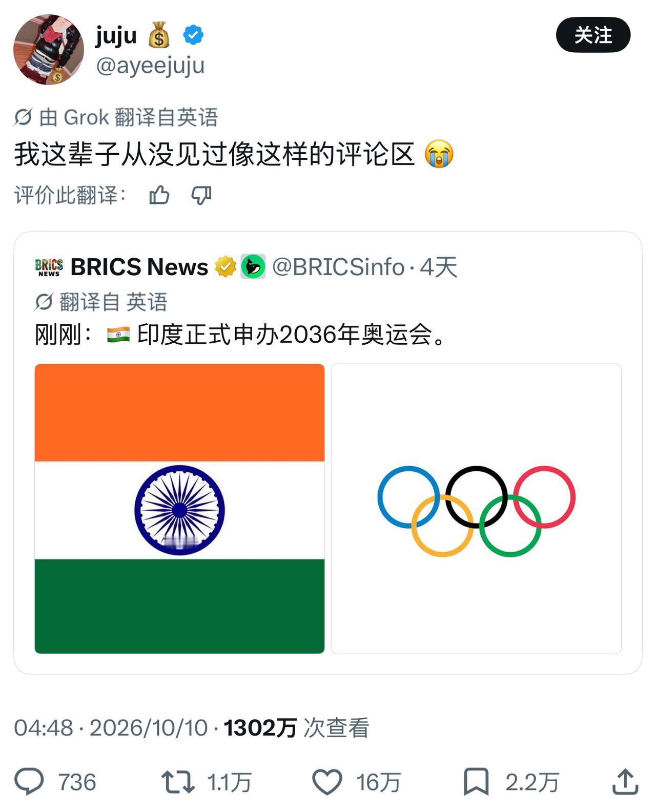Open the @BRICSinfo handle in quoted post
Screen dimensions: 656x812
click(338, 267)
